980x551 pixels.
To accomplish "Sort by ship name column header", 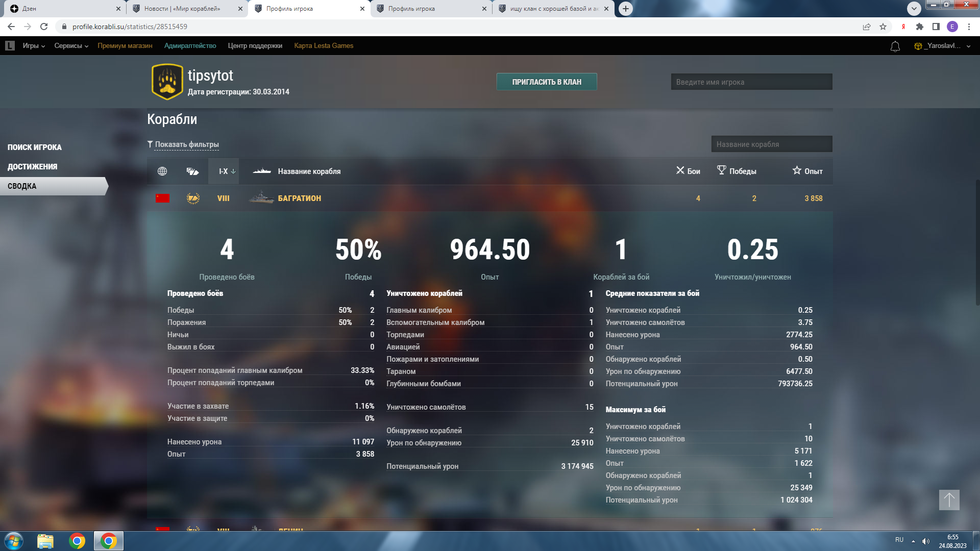I will [x=309, y=171].
